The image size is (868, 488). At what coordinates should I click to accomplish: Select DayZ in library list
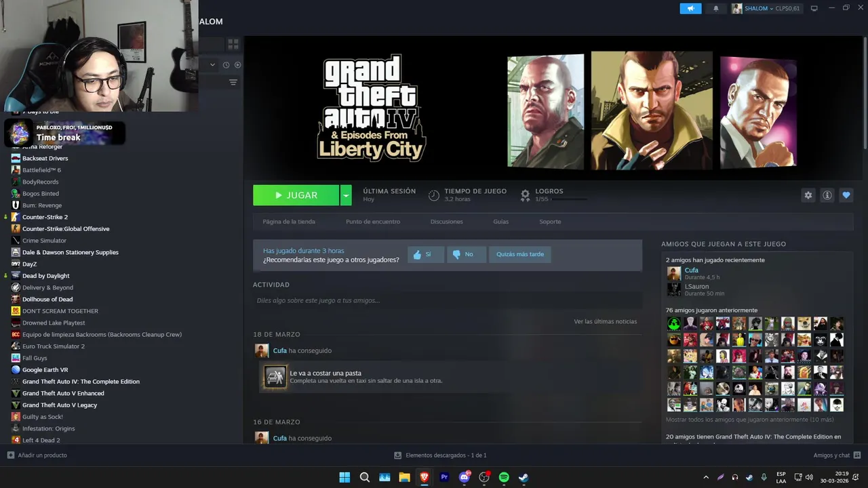(29, 264)
